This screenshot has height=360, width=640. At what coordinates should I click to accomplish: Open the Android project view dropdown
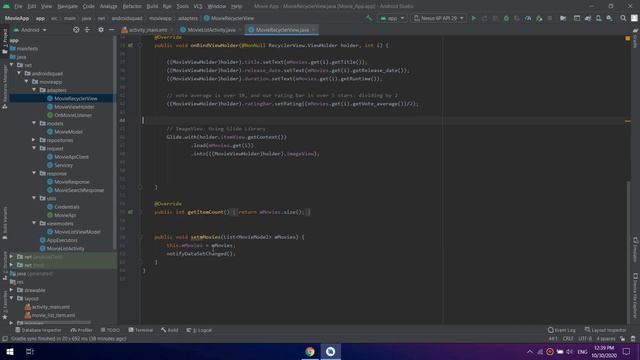30,30
